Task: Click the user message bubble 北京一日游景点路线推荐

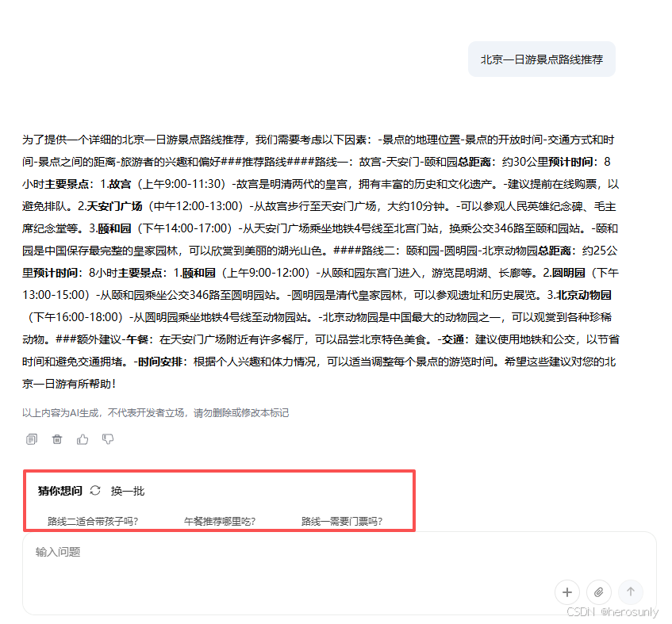Action: coord(542,59)
